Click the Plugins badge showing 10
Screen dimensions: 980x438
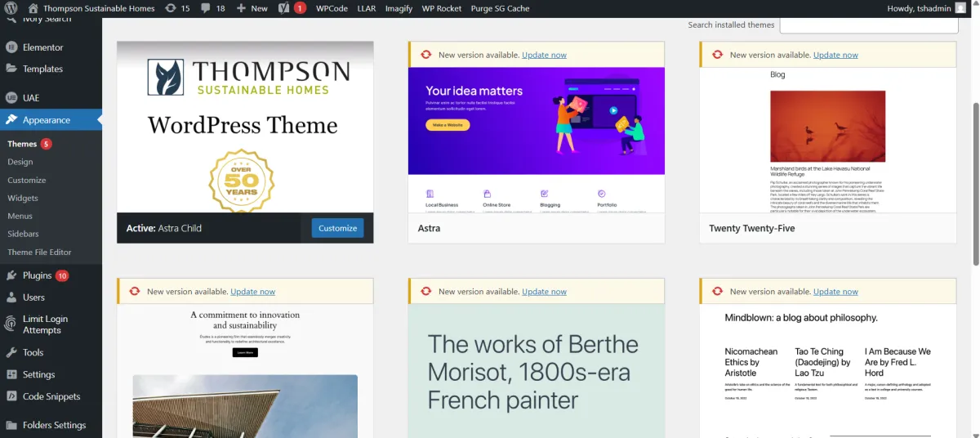coord(62,275)
